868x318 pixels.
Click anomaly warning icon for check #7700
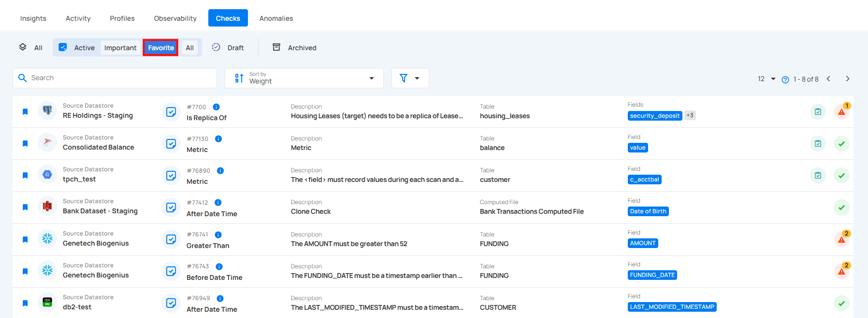click(841, 112)
